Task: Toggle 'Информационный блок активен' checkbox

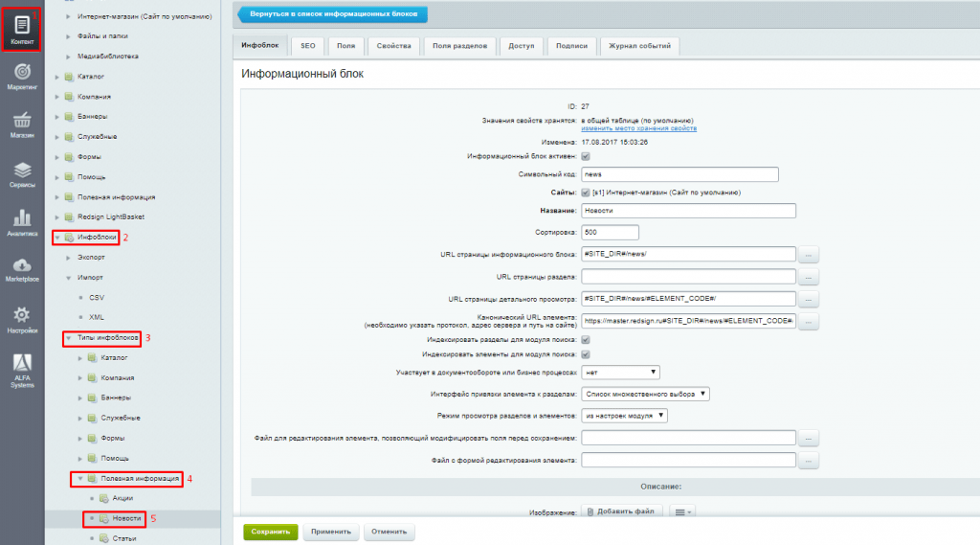Action: 586,156
